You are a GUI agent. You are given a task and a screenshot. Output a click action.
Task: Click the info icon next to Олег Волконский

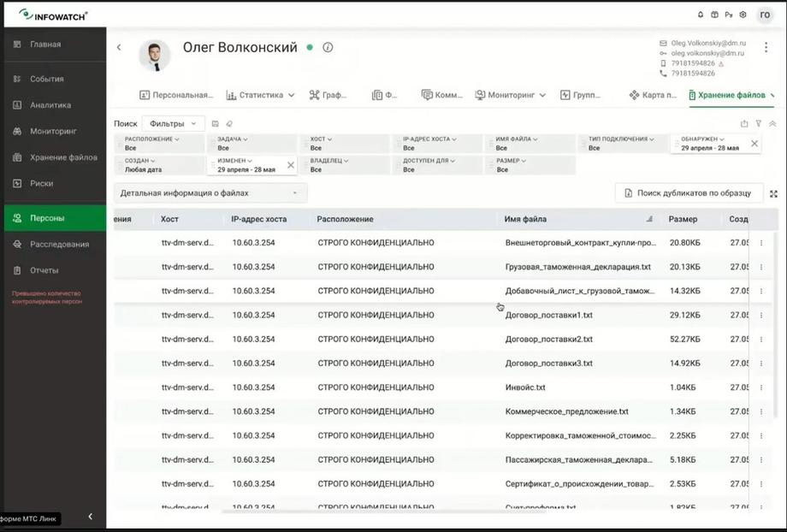328,48
